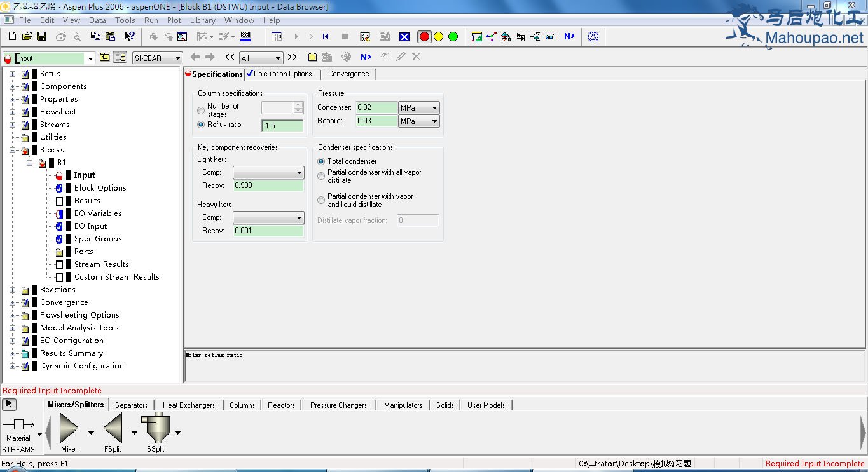Click the glasses check results icon
The width and height of the screenshot is (868, 472).
click(551, 37)
